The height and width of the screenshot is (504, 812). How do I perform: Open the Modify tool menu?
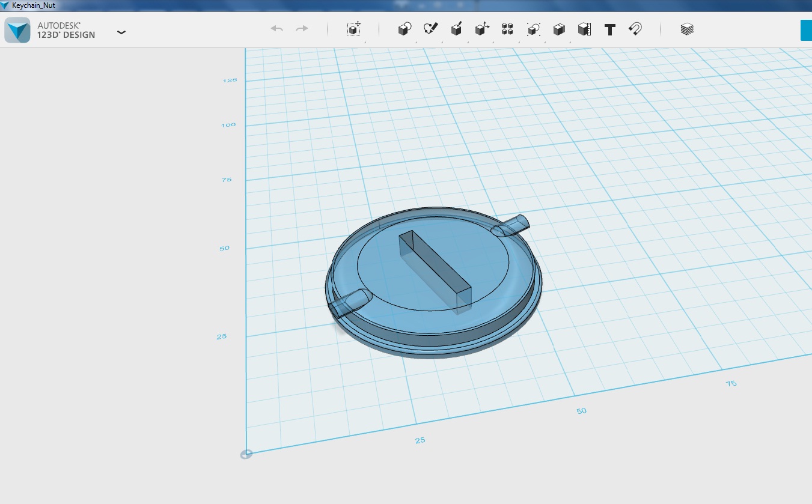pos(482,29)
